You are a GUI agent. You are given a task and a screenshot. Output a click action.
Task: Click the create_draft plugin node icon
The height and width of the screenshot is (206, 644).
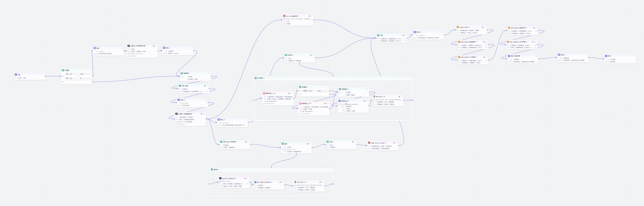click(458, 27)
